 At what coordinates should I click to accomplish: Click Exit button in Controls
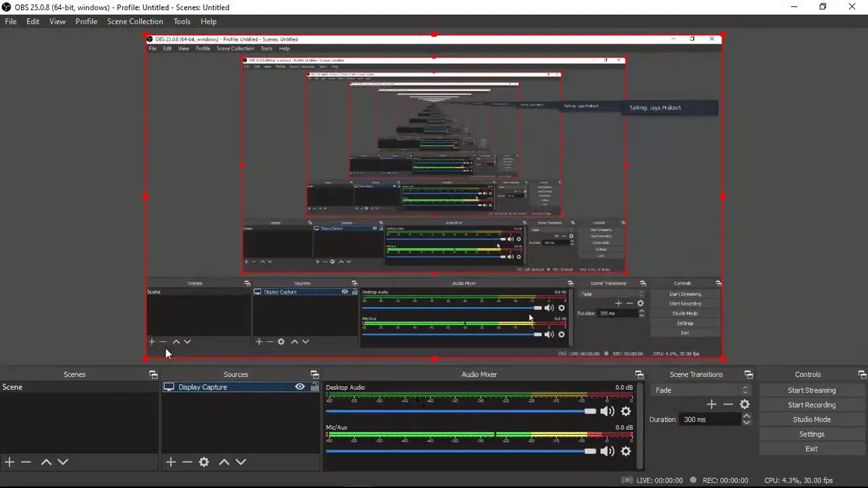point(812,449)
